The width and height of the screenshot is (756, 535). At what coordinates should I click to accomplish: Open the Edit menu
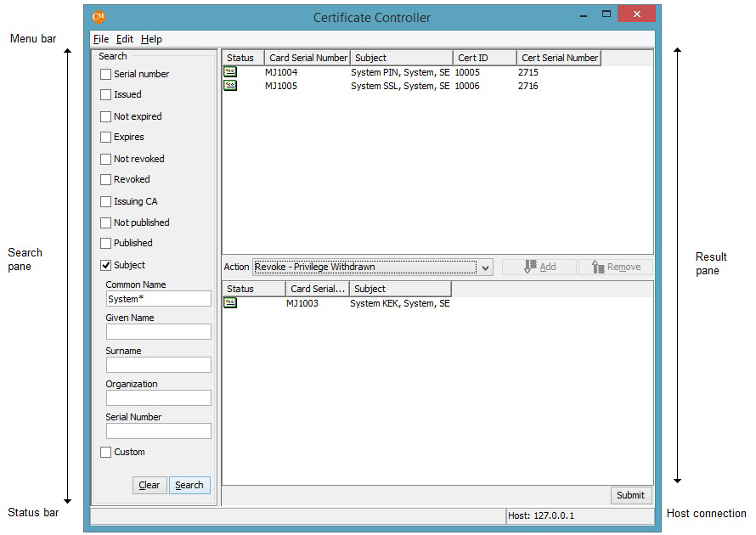[125, 39]
